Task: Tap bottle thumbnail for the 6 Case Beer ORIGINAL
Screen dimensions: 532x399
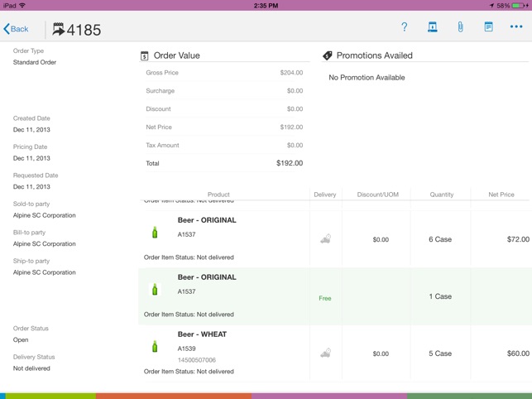Action: point(155,233)
